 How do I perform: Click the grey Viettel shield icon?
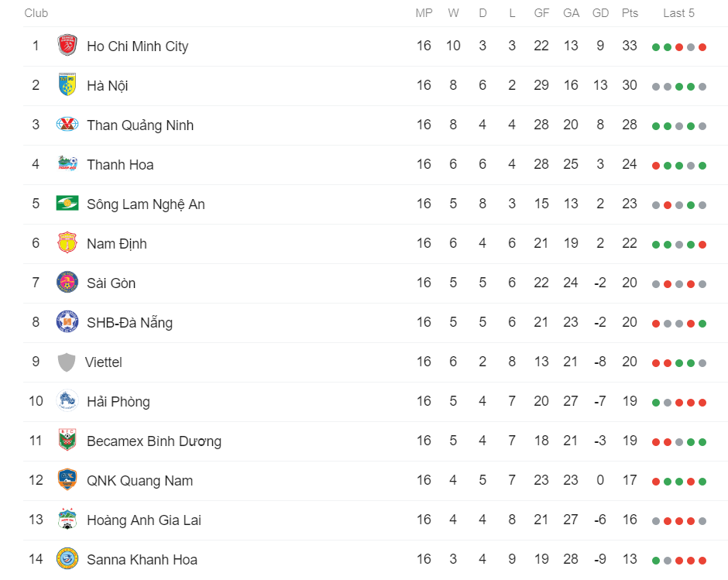[67, 362]
